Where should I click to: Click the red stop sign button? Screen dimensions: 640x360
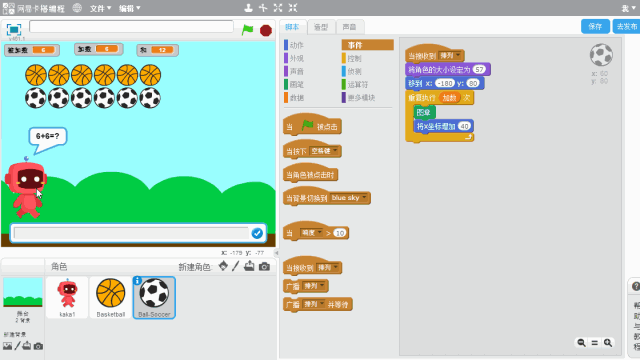266,30
